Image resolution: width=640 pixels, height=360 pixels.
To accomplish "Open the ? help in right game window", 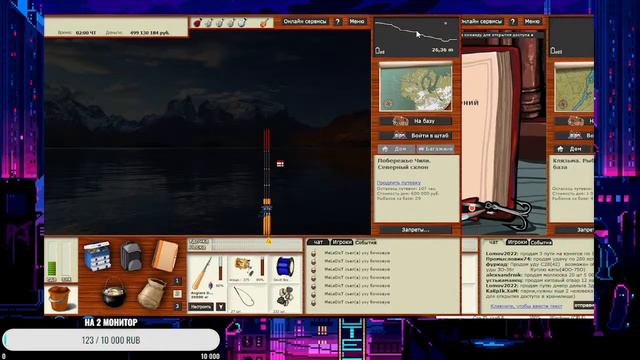I will [x=513, y=21].
